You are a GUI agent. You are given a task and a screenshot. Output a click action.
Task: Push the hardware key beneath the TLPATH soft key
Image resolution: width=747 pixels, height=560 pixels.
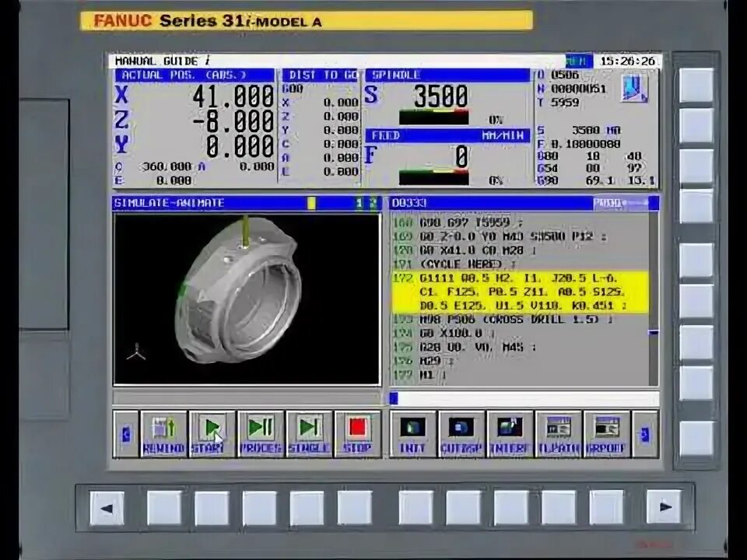click(559, 508)
